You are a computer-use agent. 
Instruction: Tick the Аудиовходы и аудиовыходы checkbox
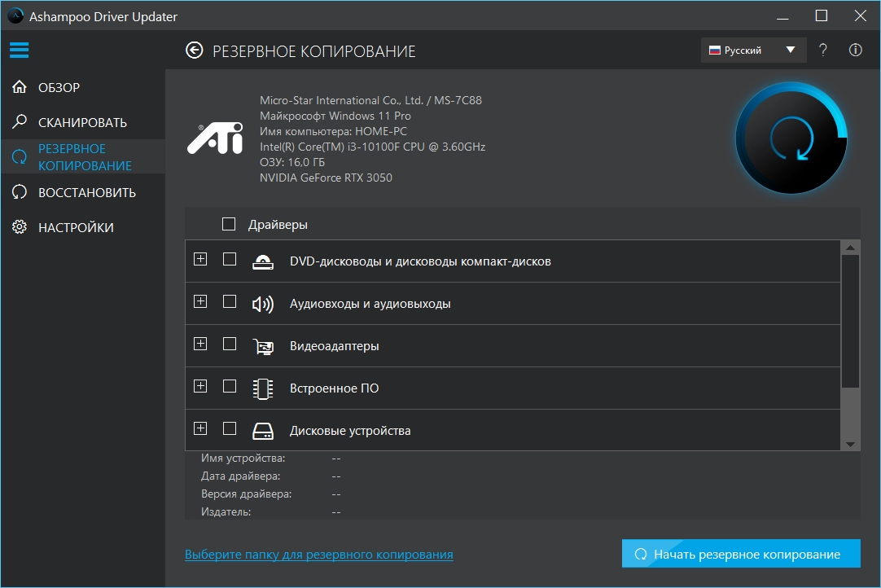click(230, 301)
